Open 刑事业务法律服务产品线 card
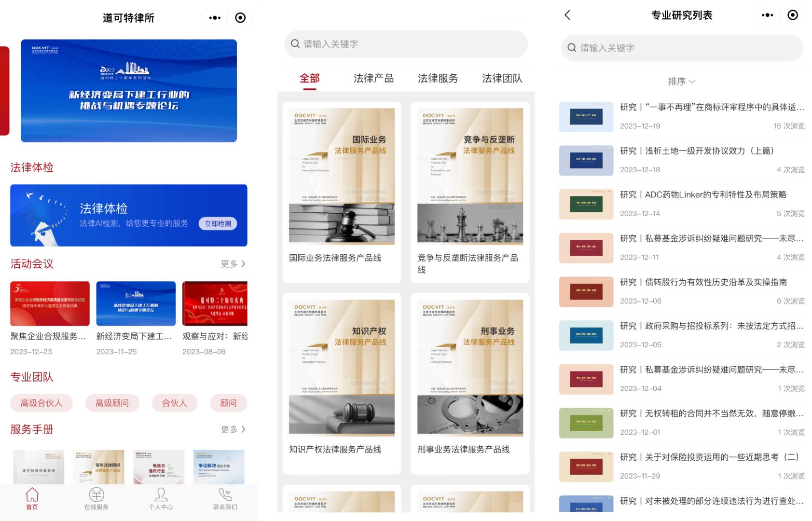Image resolution: width=812 pixels, height=521 pixels. click(470, 384)
